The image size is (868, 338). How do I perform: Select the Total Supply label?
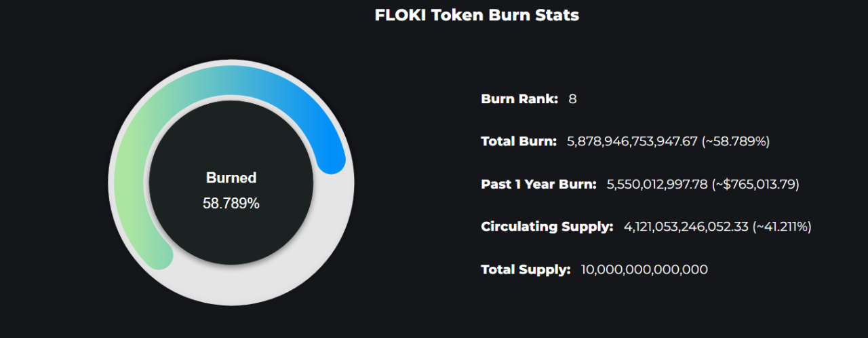coord(526,269)
